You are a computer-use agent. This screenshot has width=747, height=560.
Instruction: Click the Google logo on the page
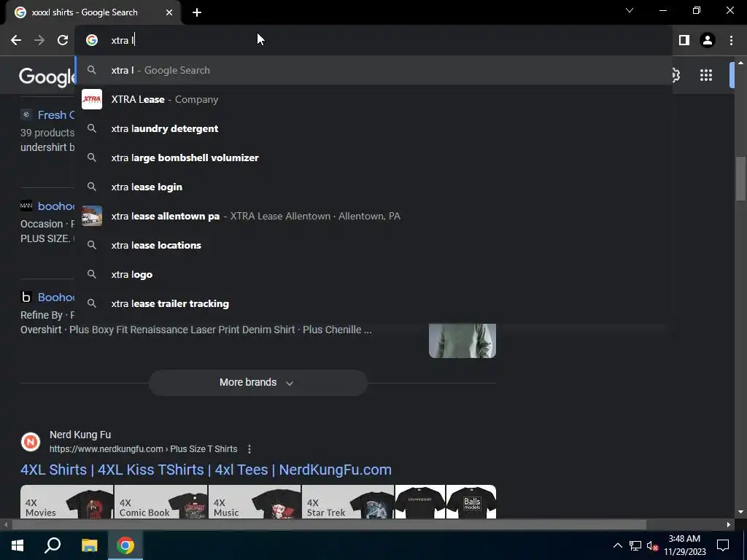click(47, 76)
